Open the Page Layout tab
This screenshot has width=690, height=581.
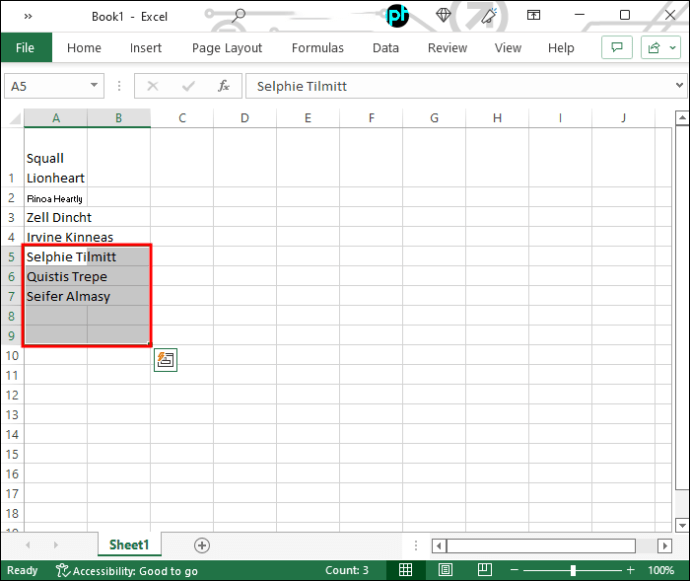pyautogui.click(x=227, y=48)
